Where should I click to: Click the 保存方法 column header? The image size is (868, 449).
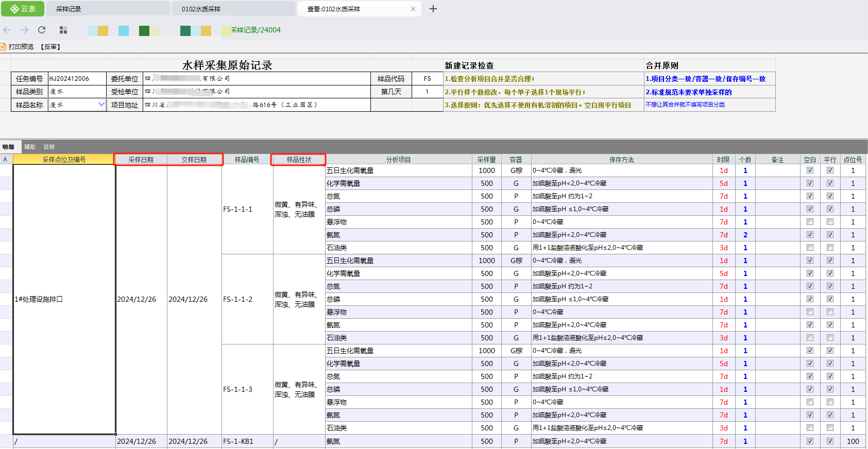point(622,160)
